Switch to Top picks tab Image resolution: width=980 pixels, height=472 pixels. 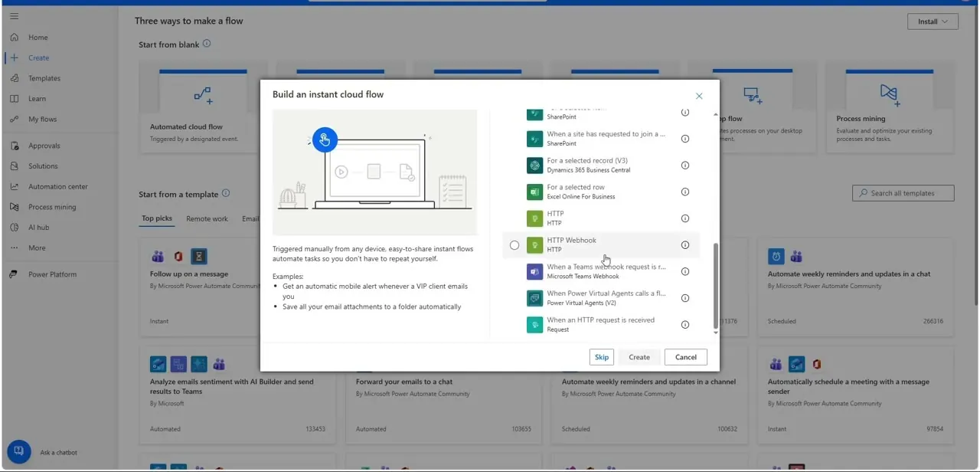157,218
